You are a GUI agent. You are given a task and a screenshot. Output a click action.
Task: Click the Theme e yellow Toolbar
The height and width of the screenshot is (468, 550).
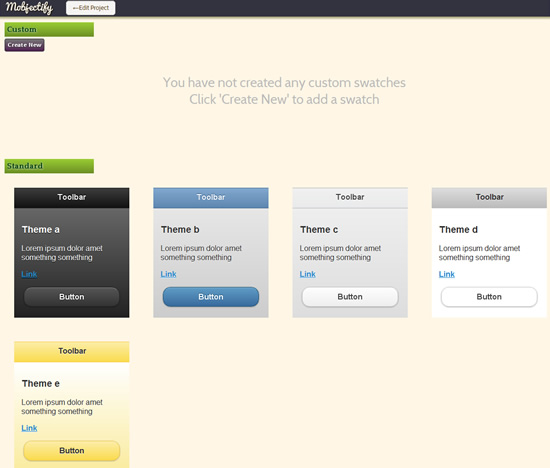tap(72, 352)
